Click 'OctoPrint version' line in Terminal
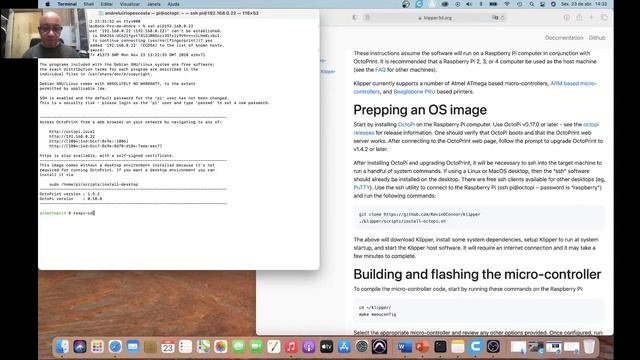640x360 pixels. (69, 194)
